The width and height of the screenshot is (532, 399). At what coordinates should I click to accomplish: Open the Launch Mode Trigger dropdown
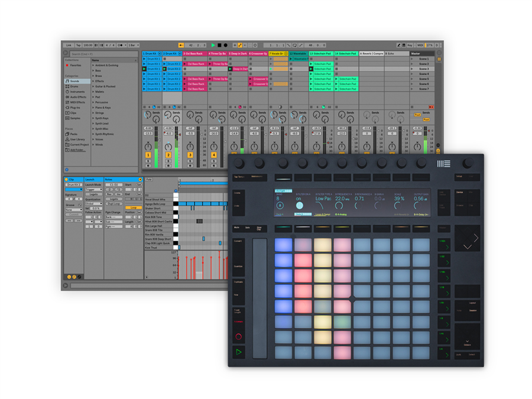(93, 190)
